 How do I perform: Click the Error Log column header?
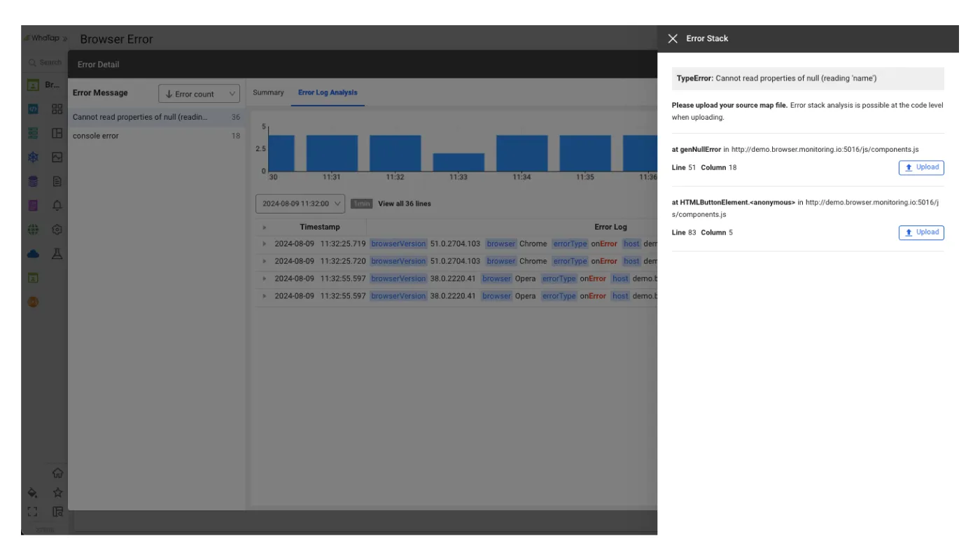(x=610, y=227)
